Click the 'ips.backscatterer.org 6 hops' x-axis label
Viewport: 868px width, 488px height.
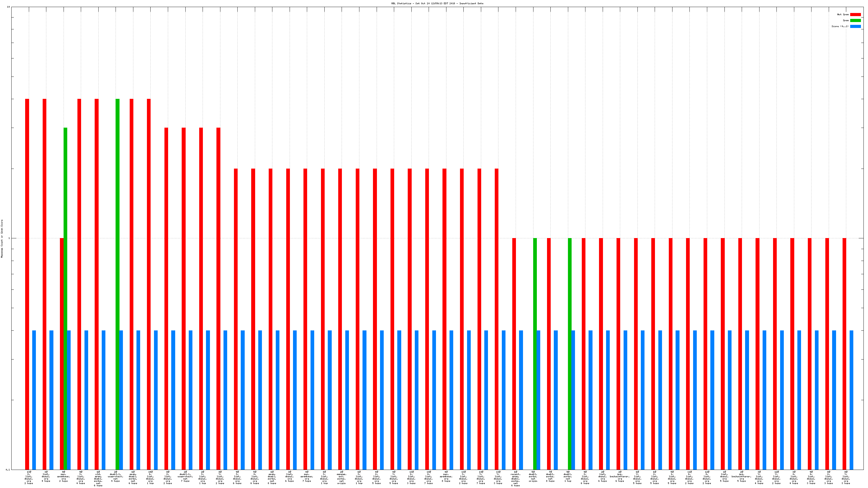point(620,476)
